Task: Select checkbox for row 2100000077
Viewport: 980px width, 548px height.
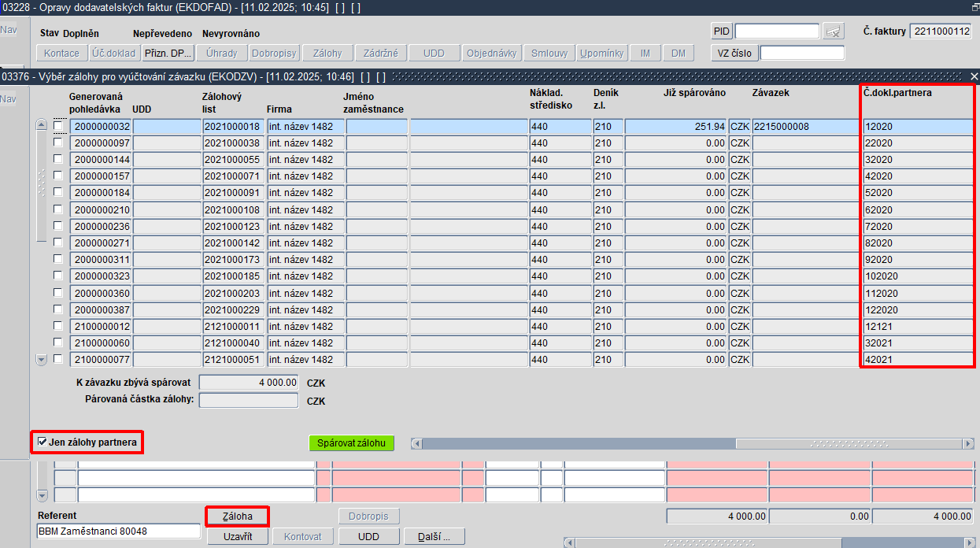Action: click(58, 359)
